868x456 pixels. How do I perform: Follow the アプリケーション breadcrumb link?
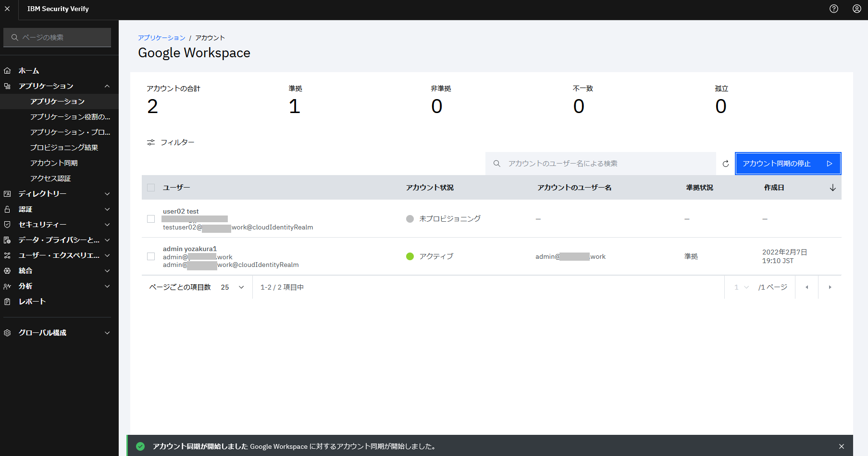161,38
